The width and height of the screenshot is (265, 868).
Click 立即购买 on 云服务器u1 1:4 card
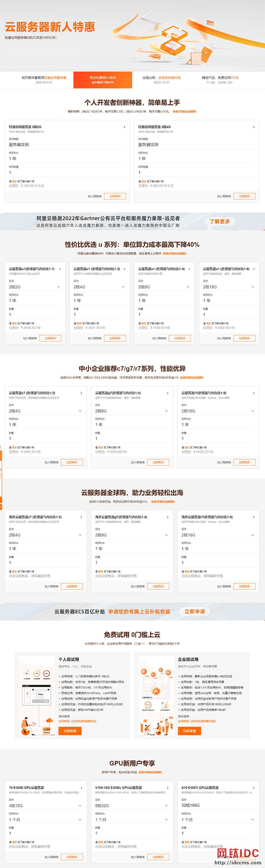point(180,338)
